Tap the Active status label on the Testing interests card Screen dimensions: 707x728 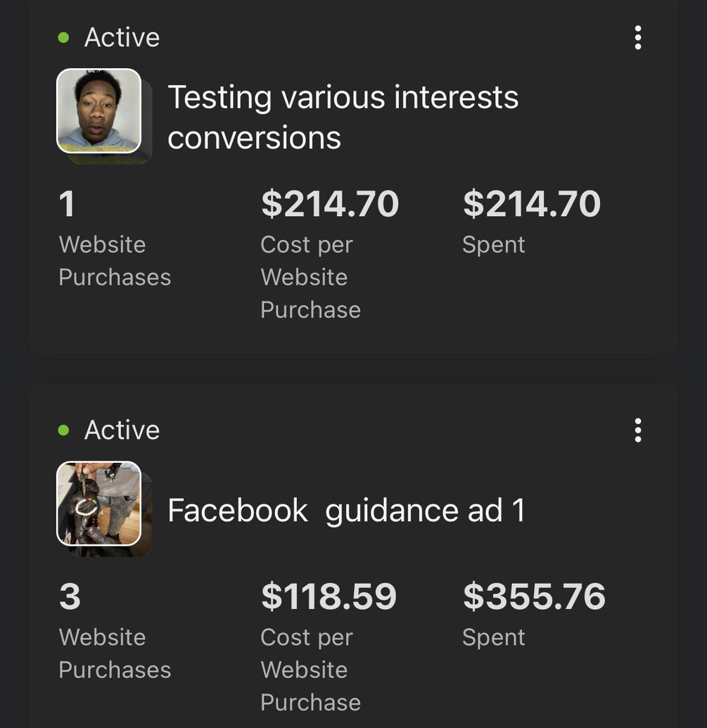coord(122,37)
